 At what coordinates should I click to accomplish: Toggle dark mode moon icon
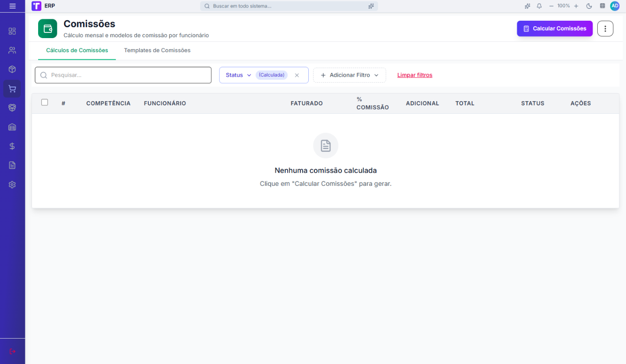pyautogui.click(x=589, y=6)
